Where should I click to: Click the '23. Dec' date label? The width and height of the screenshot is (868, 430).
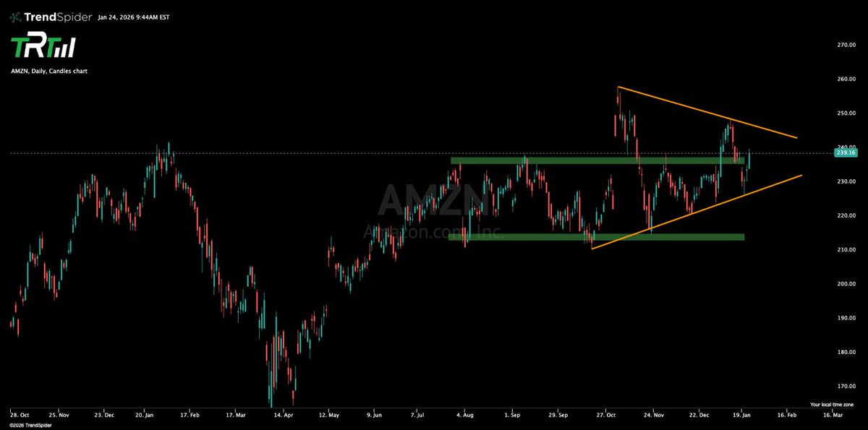[105, 416]
